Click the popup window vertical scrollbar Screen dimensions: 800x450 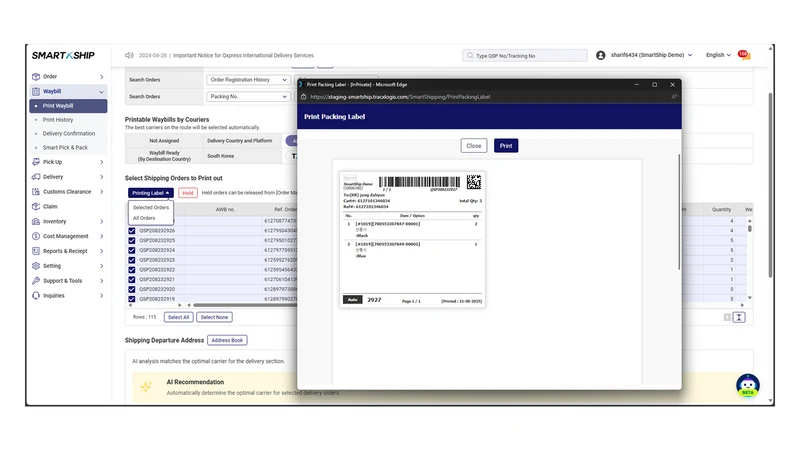[x=679, y=212]
